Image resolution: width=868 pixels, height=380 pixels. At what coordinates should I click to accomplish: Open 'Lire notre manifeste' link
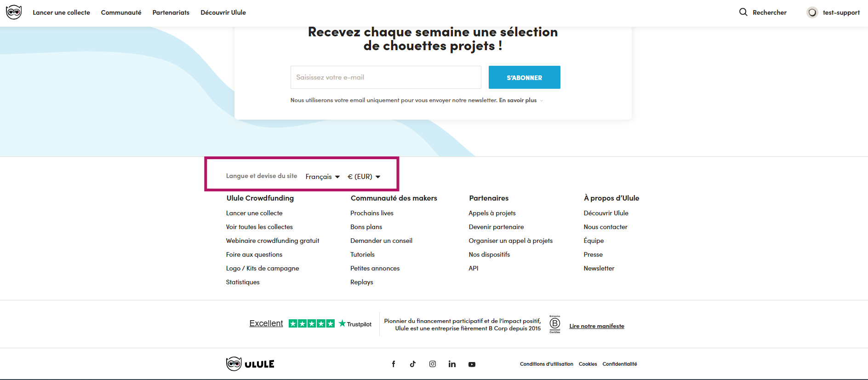pos(597,326)
